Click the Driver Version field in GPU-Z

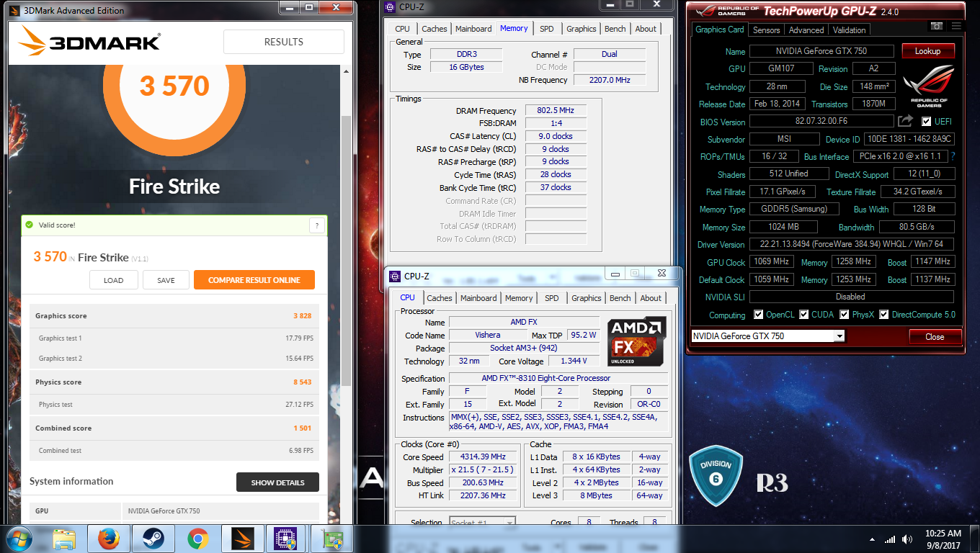point(852,244)
